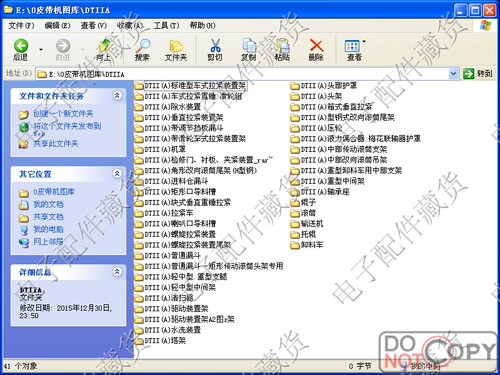Select folder DTII(A)重型中间架
The width and height of the screenshot is (500, 375).
[x=327, y=181]
